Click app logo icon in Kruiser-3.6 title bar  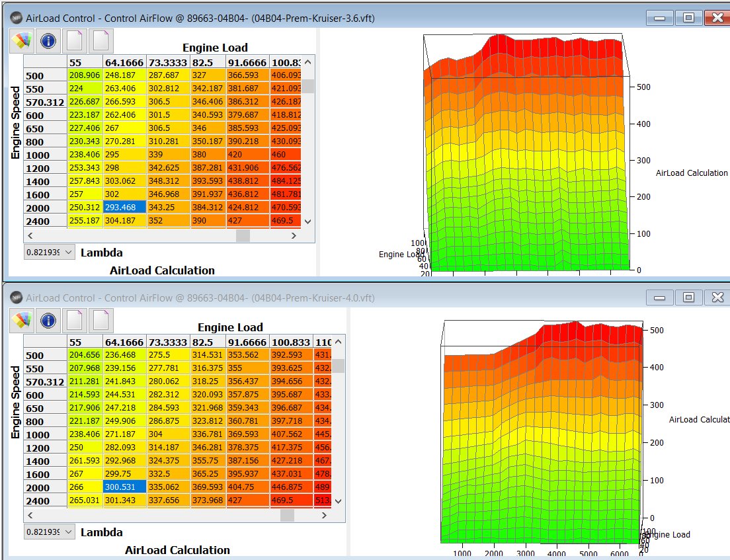tap(17, 18)
